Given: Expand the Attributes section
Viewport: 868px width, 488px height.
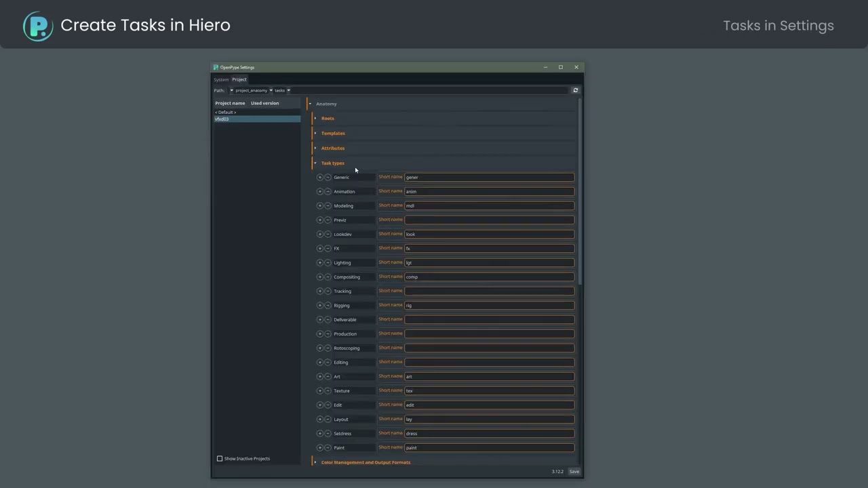Looking at the screenshot, I should click(315, 148).
